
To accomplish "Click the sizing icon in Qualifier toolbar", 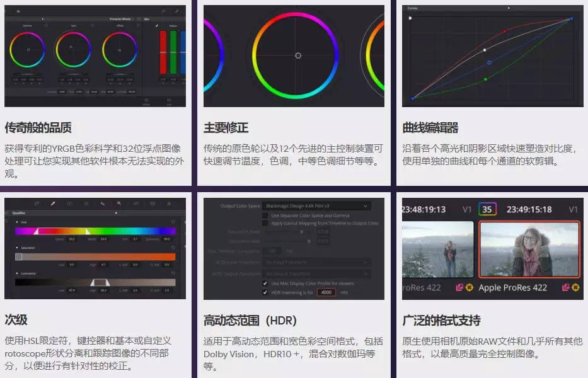I will pos(153,204).
